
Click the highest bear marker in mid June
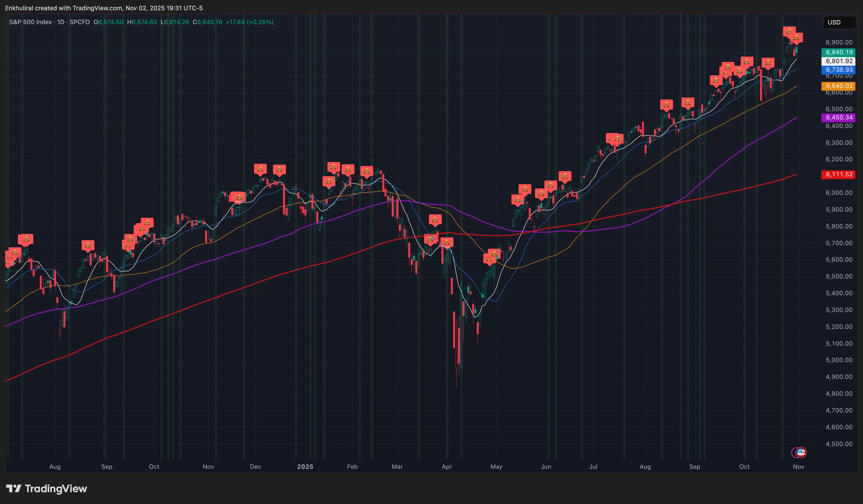click(x=565, y=176)
